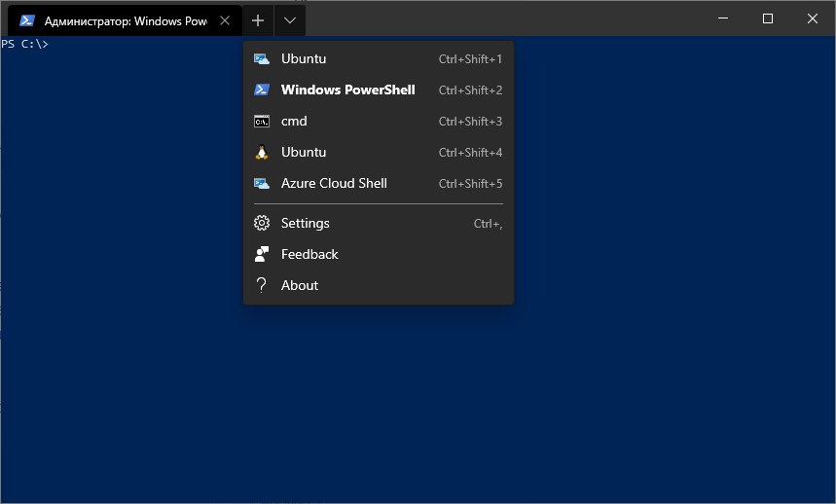This screenshot has width=836, height=504.
Task: Choose Feedback in the menu
Action: 379,254
